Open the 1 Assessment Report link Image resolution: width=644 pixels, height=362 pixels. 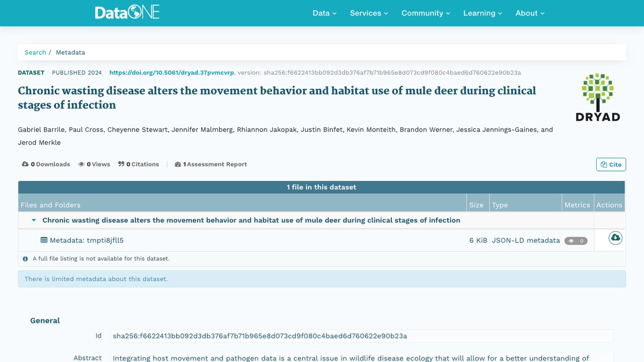pyautogui.click(x=211, y=164)
